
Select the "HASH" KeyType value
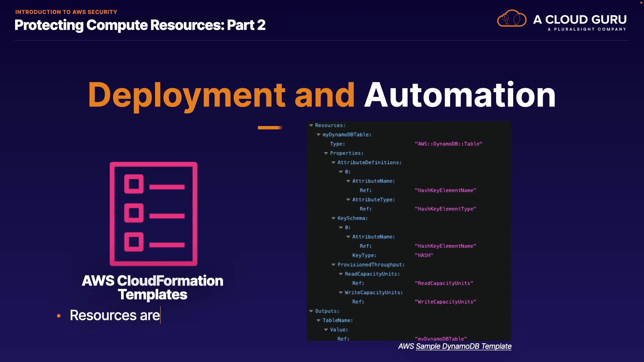coord(424,255)
